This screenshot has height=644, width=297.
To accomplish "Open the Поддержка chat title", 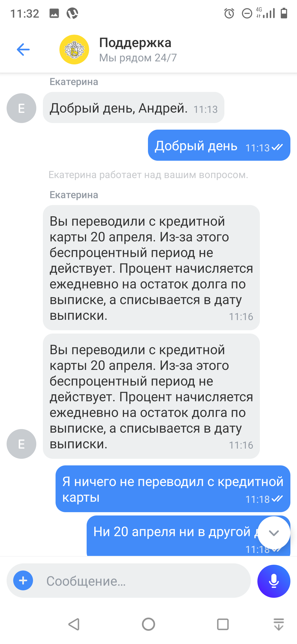I will point(135,43).
